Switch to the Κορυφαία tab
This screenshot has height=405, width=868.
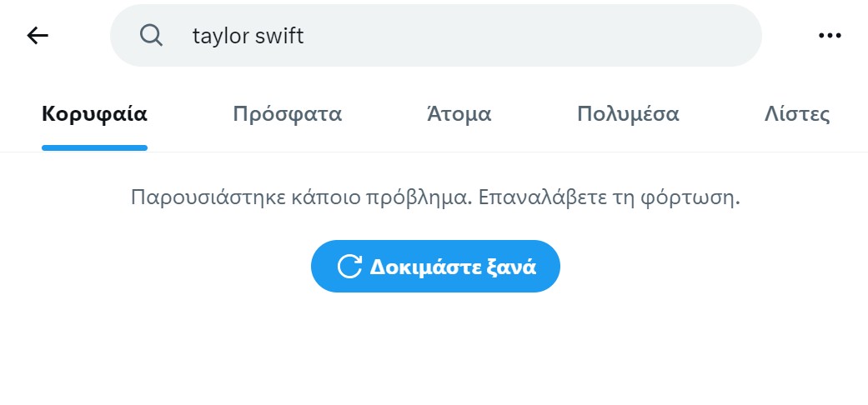click(95, 114)
